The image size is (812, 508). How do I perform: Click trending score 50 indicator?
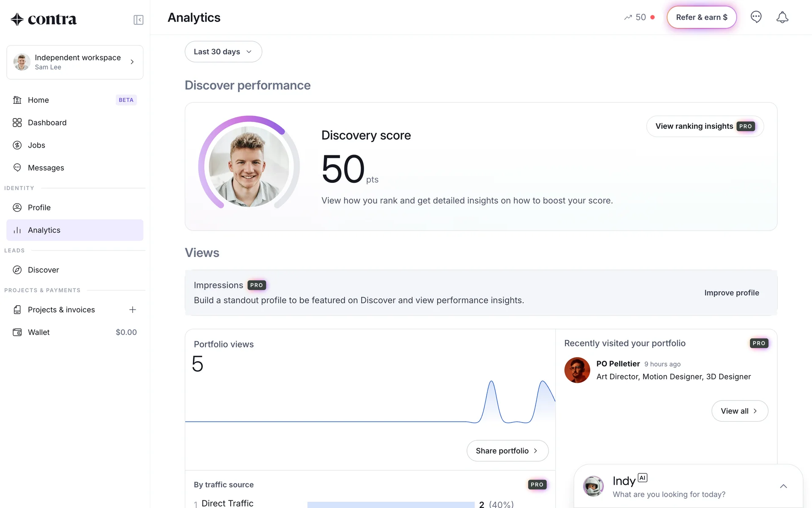point(639,17)
